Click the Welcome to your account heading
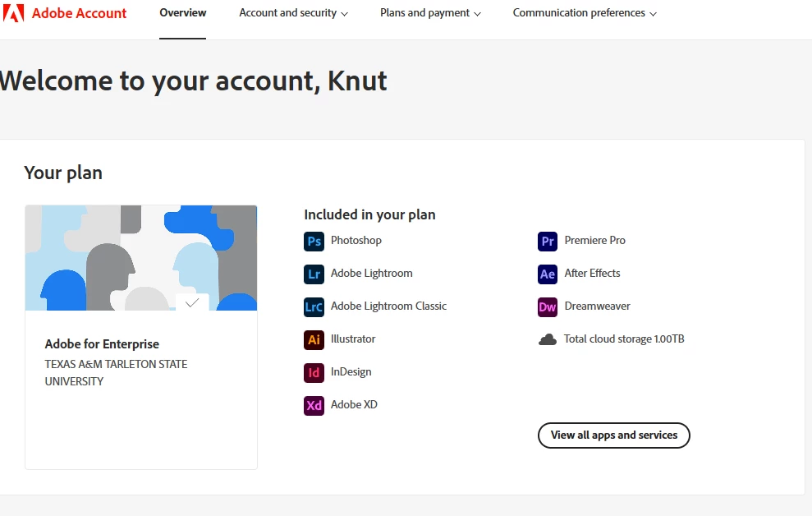Screen dimensions: 812x516 [193, 81]
